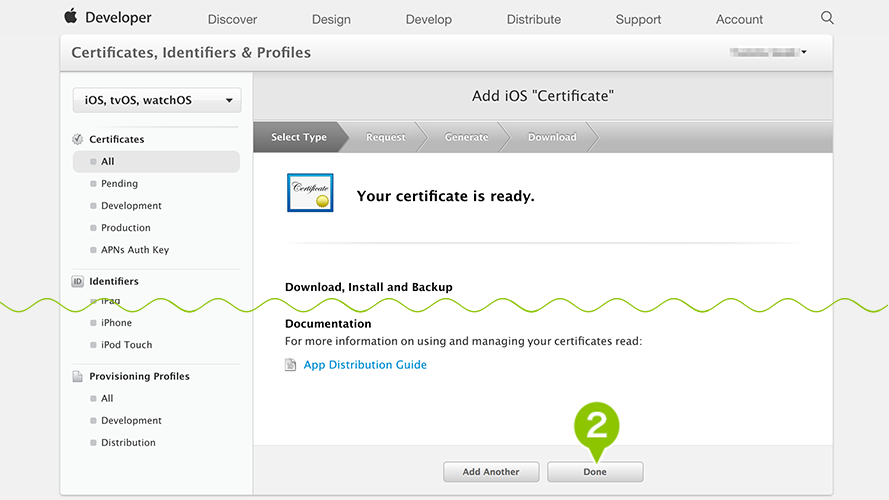Screen dimensions: 889x500
Task: Click the Add Another button
Action: point(491,472)
